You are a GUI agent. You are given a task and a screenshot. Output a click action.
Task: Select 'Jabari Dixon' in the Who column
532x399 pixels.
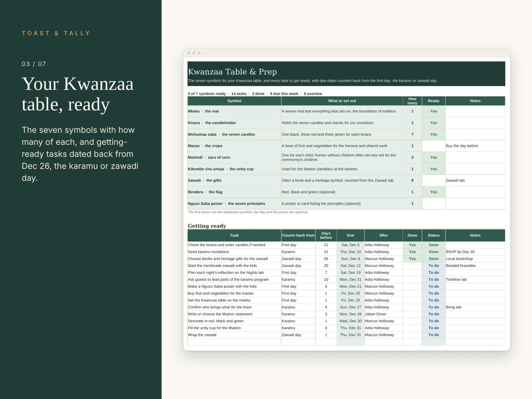383,314
